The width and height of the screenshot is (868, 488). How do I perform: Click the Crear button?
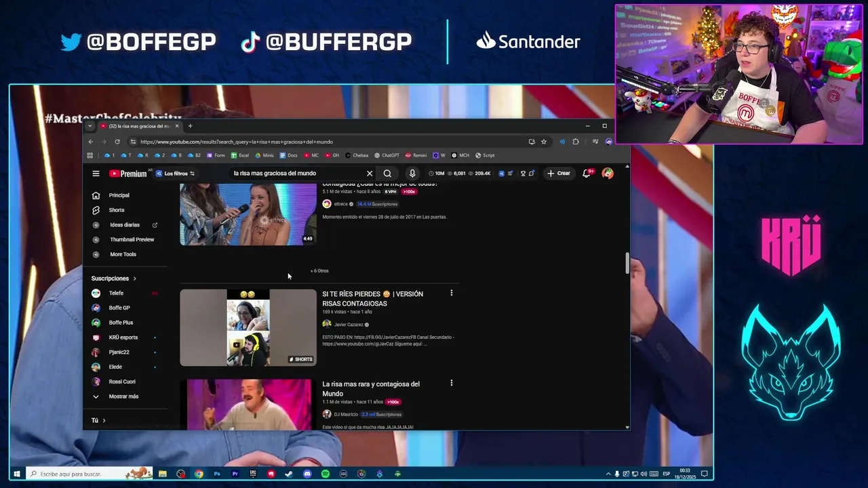click(559, 174)
